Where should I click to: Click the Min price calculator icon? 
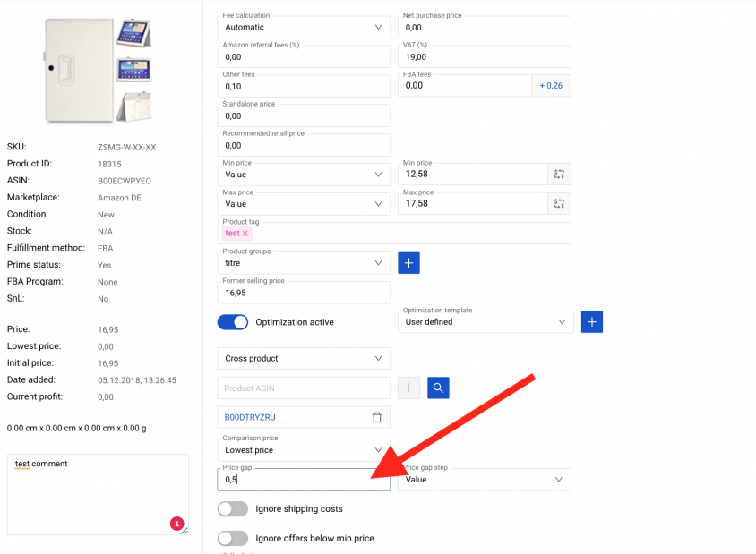[559, 174]
